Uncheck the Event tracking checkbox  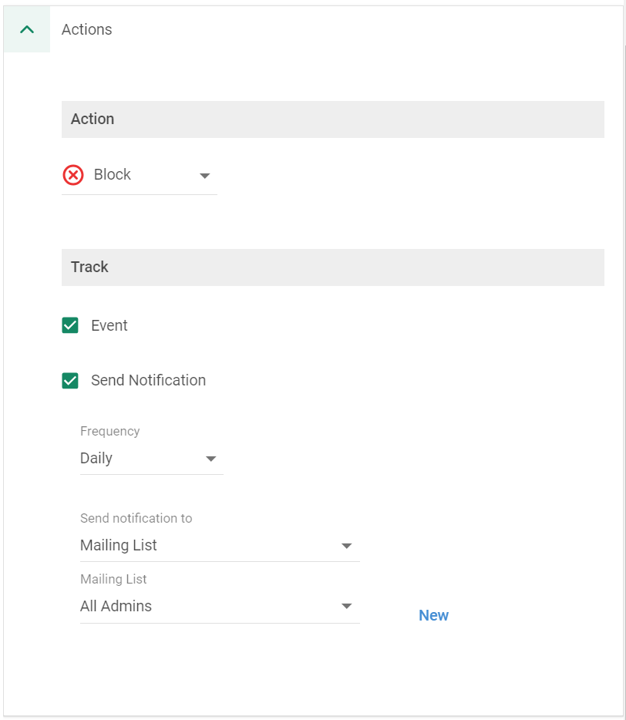70,325
